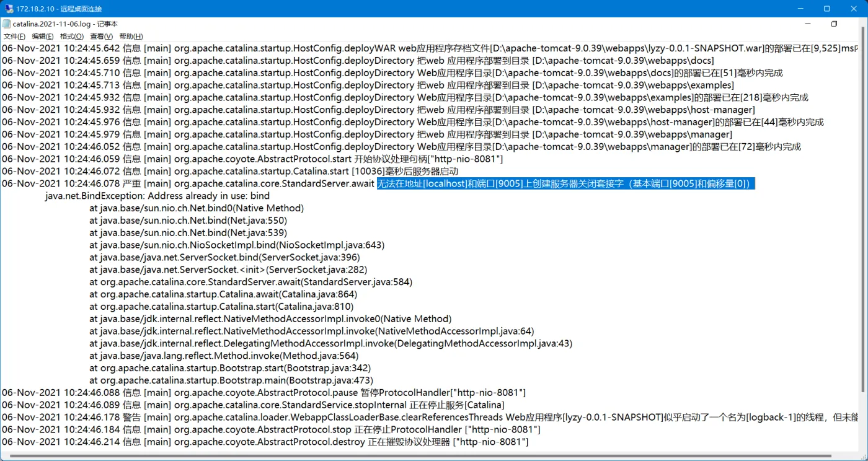This screenshot has width=868, height=461.
Task: Click the 10:24:45.713 webapps\examples deploy line
Action: (x=368, y=85)
